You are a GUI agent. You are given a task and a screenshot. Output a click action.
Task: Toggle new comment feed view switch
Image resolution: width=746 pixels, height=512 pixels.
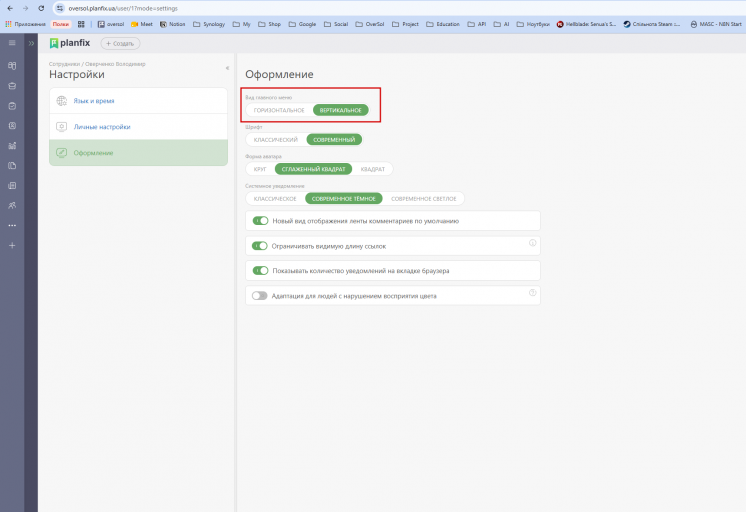[260, 221]
